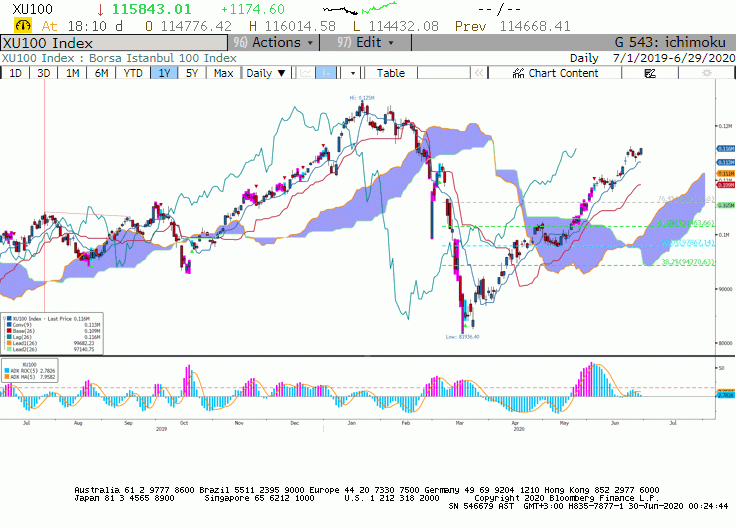
Task: Click the intraday sparkline mini chart
Action: (360, 8)
